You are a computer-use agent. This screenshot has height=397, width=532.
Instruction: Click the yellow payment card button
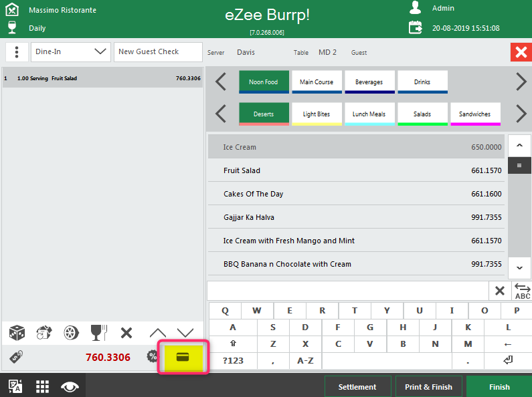pos(183,357)
